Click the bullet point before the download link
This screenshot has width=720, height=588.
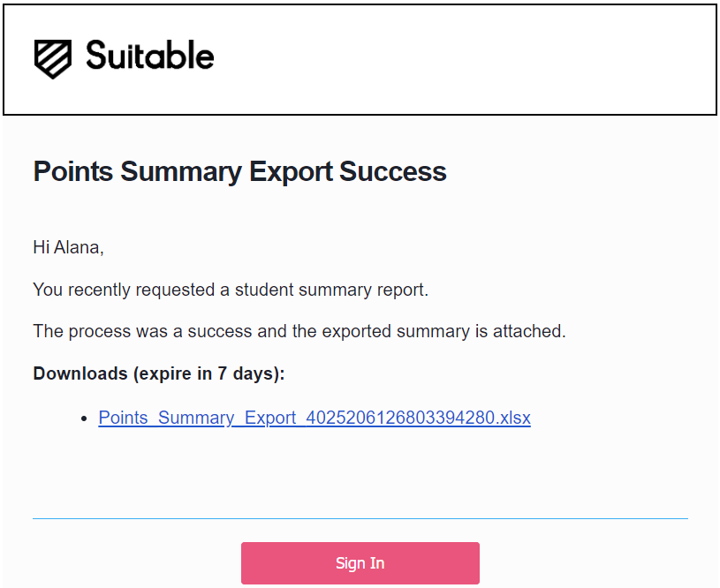click(84, 418)
